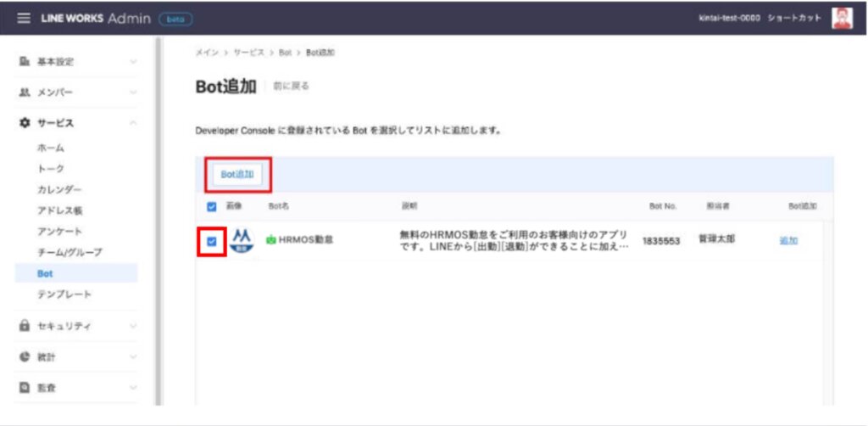This screenshot has height=426, width=868.
Task: Open the トーク menu item
Action: pos(50,169)
